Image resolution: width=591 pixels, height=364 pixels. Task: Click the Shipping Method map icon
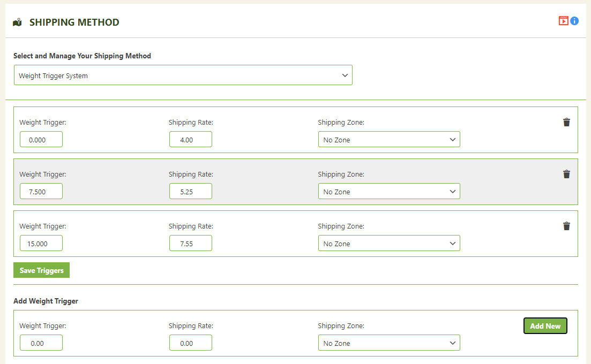click(17, 22)
